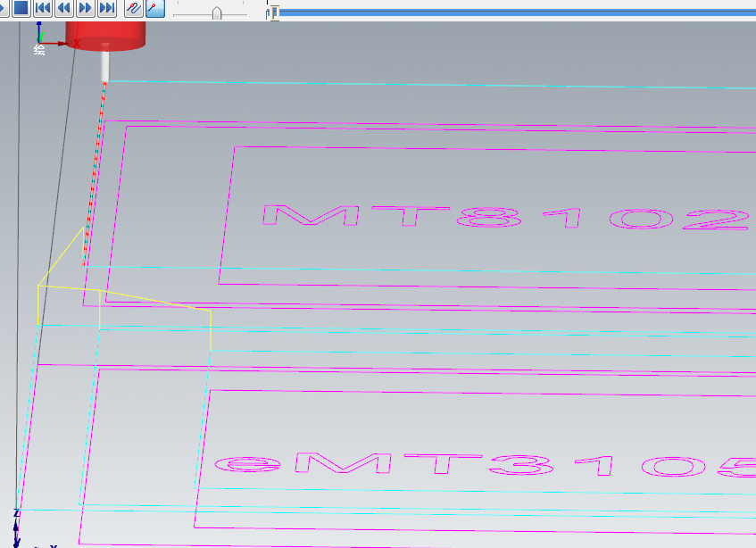The width and height of the screenshot is (756, 548).
Task: Click the yellow approach move toolpath
Action: click(124, 289)
